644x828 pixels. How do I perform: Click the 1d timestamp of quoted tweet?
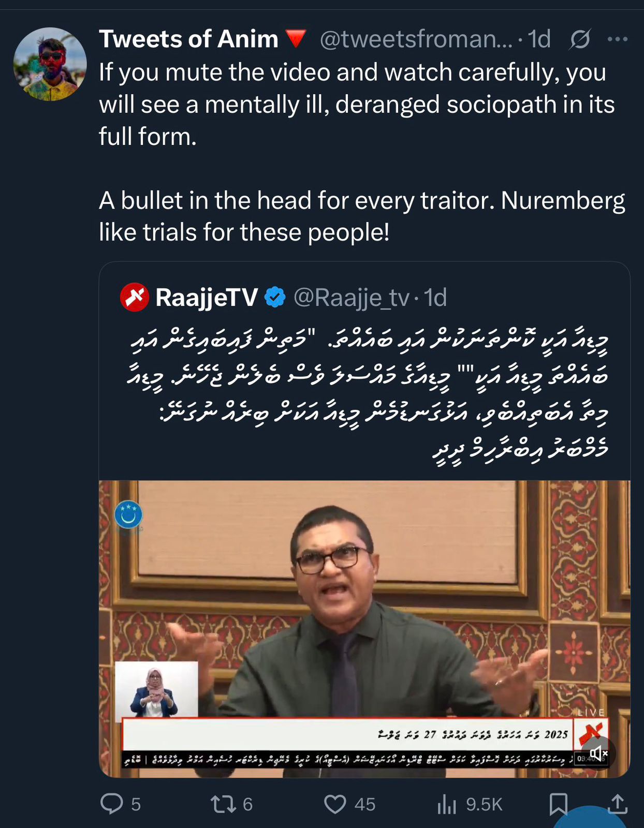pos(435,298)
